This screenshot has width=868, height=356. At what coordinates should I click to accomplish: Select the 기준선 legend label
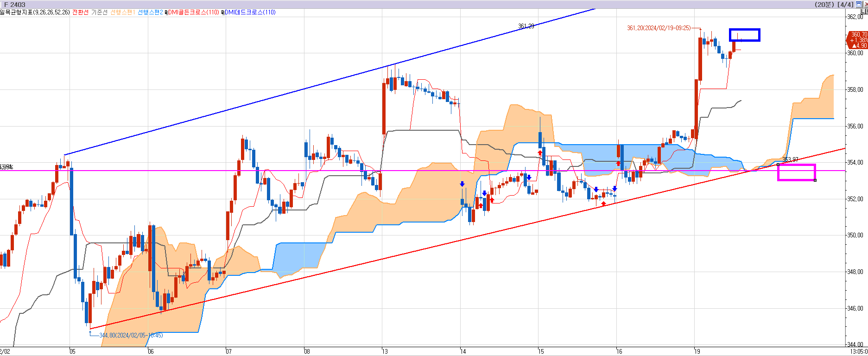(x=99, y=13)
